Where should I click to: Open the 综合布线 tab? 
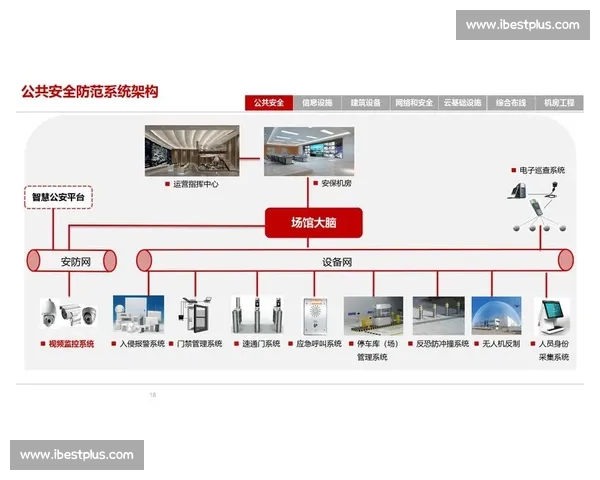[511, 103]
